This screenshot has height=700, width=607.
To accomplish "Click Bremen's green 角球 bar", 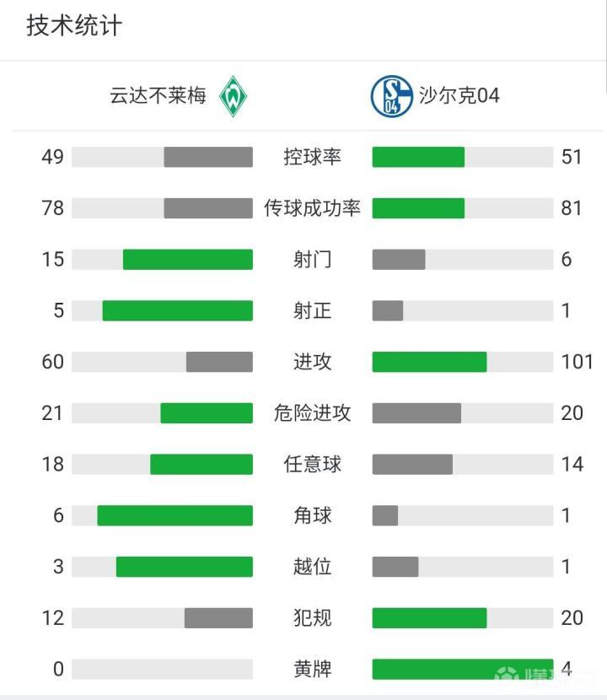I will point(175,515).
